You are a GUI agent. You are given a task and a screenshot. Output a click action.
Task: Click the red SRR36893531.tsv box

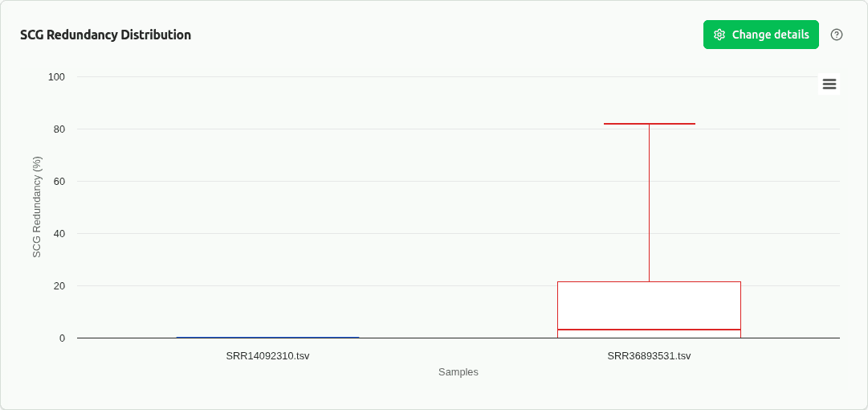tap(649, 305)
